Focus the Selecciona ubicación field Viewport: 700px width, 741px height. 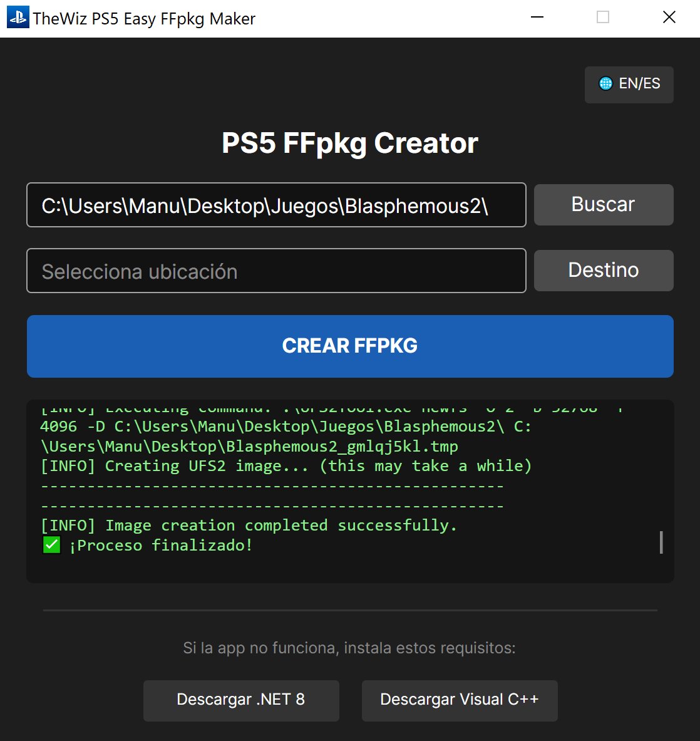[276, 271]
